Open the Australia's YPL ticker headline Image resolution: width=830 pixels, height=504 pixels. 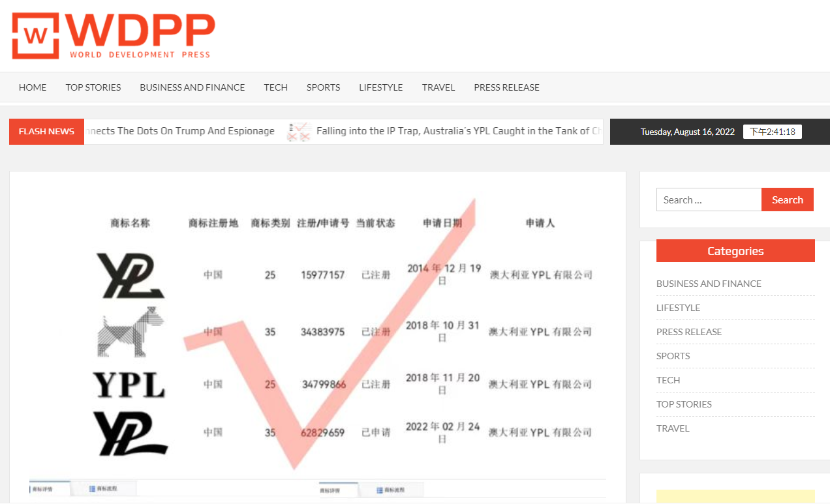point(459,131)
